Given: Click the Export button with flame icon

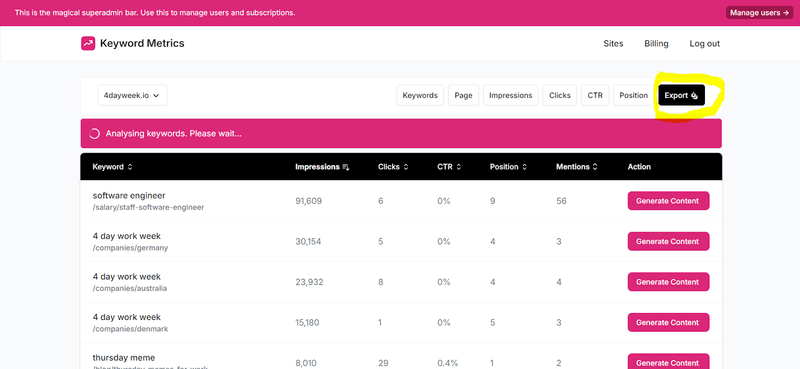Looking at the screenshot, I should pyautogui.click(x=682, y=95).
